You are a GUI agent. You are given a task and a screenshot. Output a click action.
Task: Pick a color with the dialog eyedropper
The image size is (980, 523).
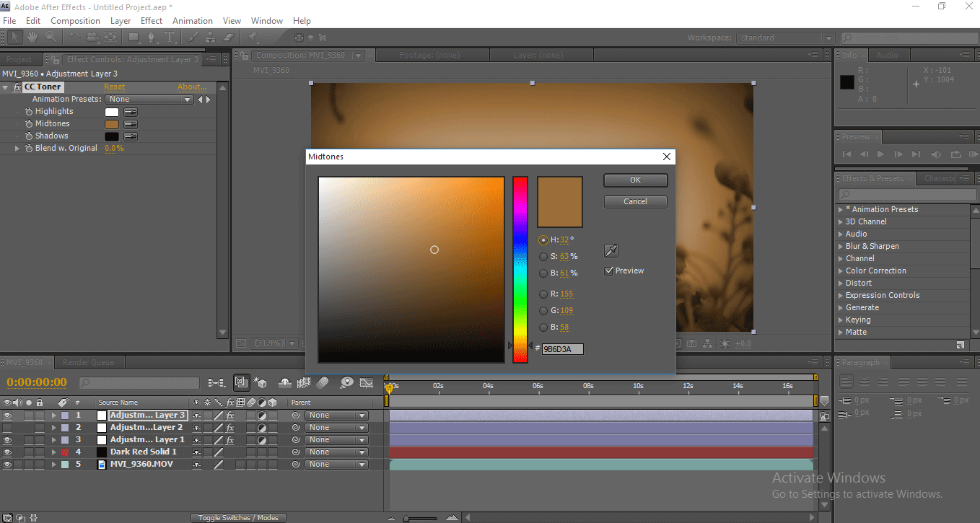(611, 251)
